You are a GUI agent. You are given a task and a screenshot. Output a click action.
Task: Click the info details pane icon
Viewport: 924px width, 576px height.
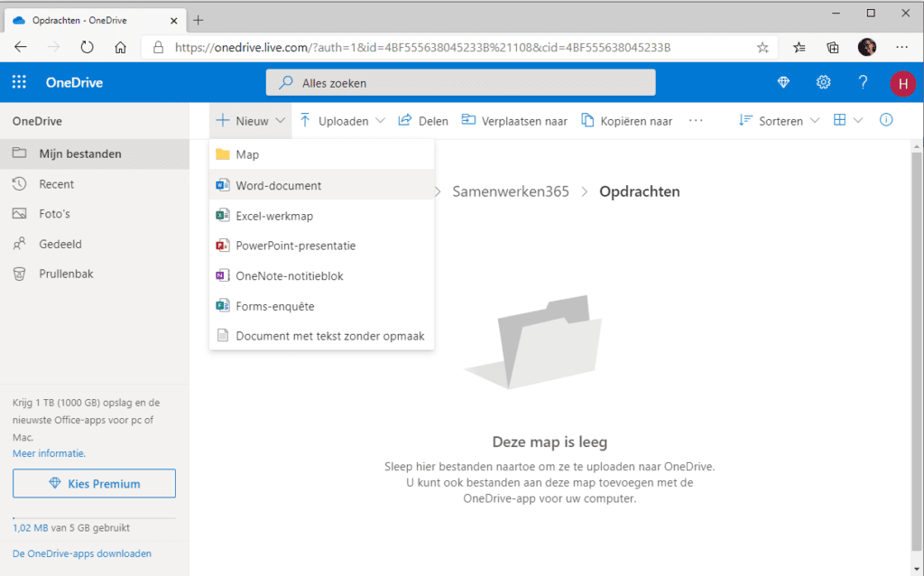pyautogui.click(x=886, y=120)
